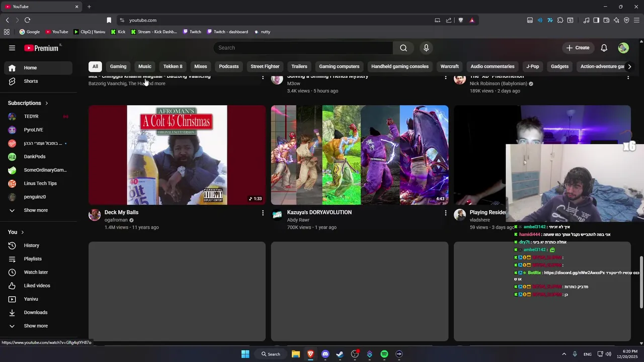Open options menu for Kazuya's DORYAVOLUTION
This screenshot has height=362, width=644.
tap(445, 213)
